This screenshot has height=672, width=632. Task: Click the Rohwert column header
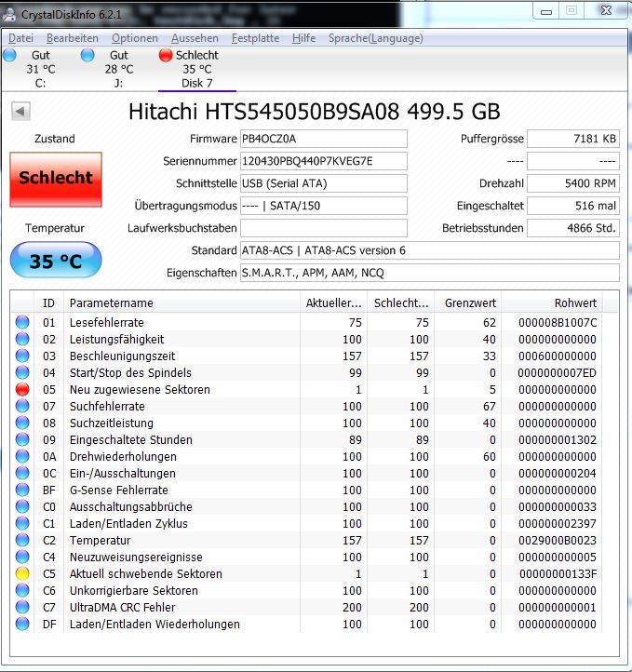tap(552, 303)
